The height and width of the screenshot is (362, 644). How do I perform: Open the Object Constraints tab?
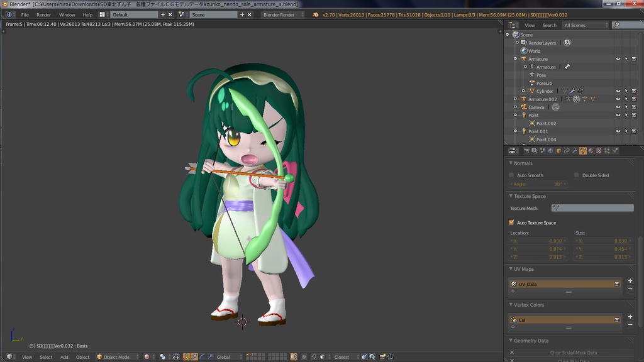pyautogui.click(x=567, y=151)
